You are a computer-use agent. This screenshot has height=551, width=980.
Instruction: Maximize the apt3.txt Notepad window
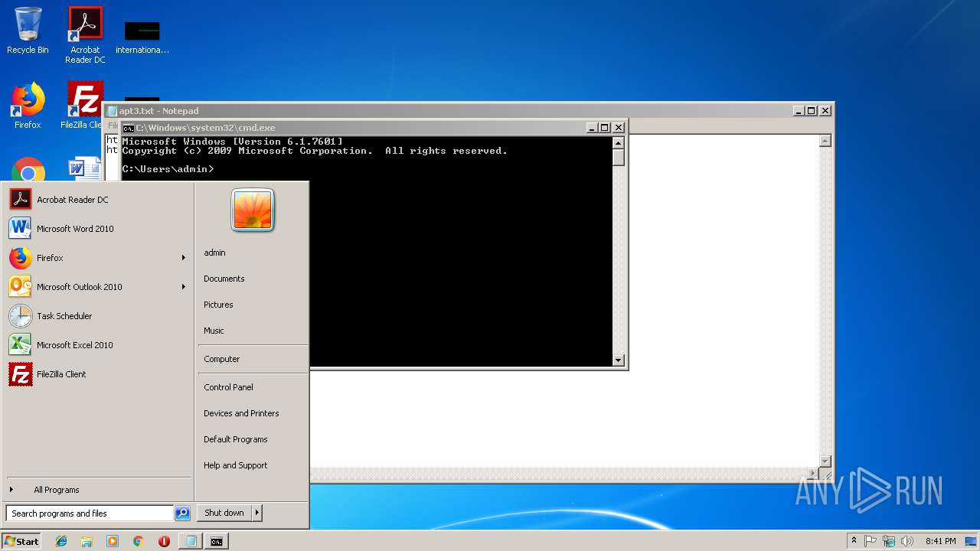812,111
